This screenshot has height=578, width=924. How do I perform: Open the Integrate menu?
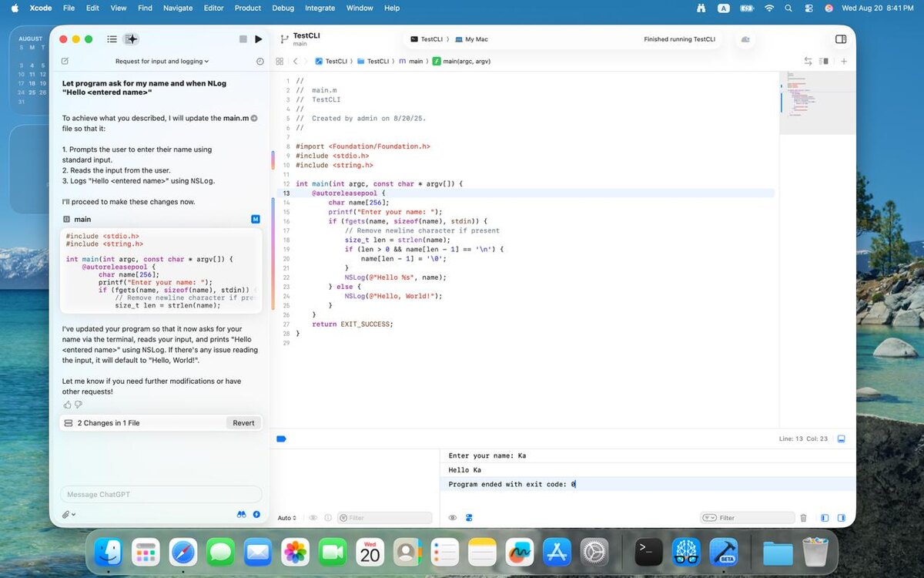click(x=320, y=8)
